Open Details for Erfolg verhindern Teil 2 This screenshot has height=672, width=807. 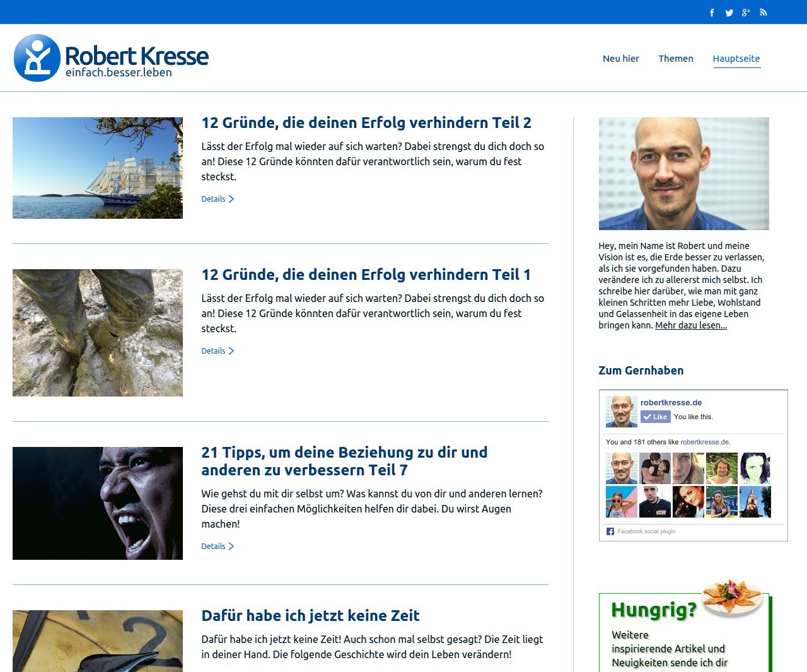pos(217,199)
